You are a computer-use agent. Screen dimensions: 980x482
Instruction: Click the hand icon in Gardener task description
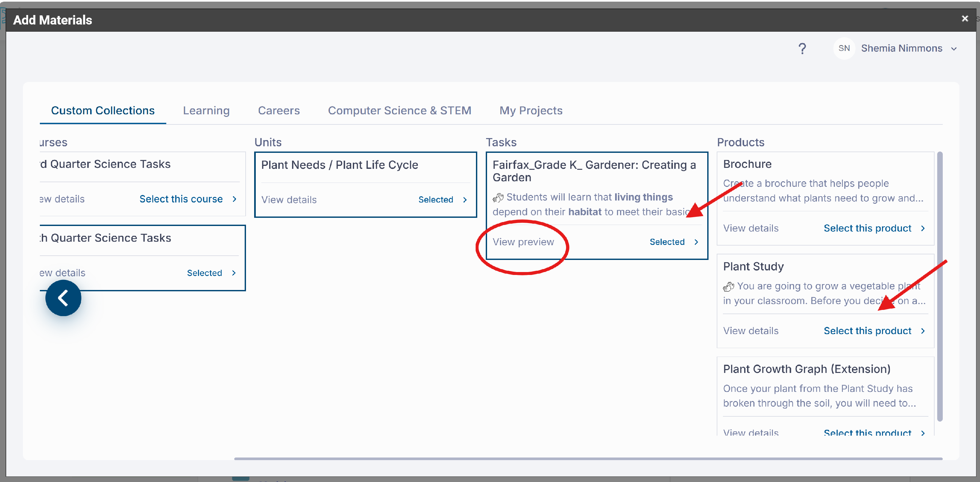tap(498, 198)
